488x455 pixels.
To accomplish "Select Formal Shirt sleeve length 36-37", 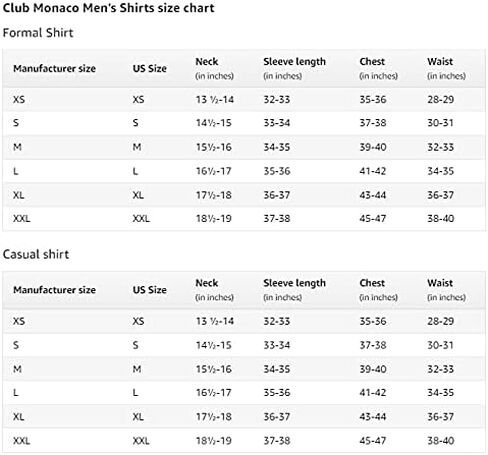I will pos(277,195).
